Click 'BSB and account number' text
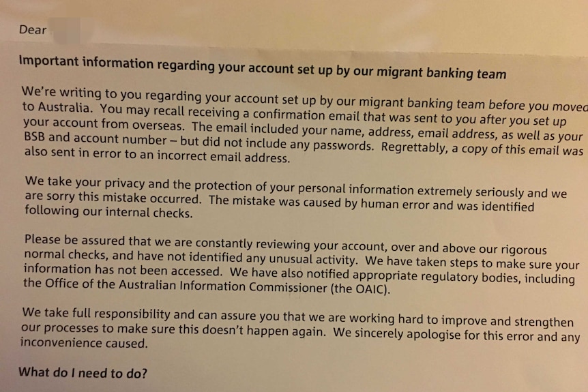 [x=95, y=138]
